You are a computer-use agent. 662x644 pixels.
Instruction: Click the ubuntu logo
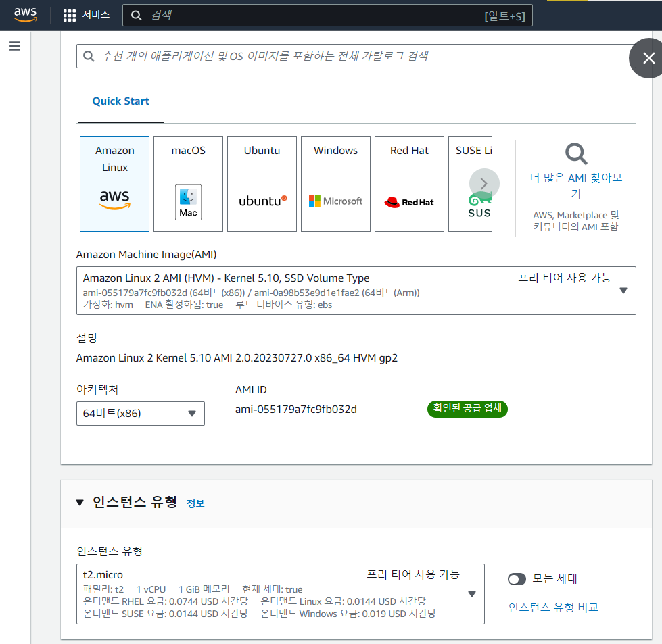coord(262,201)
